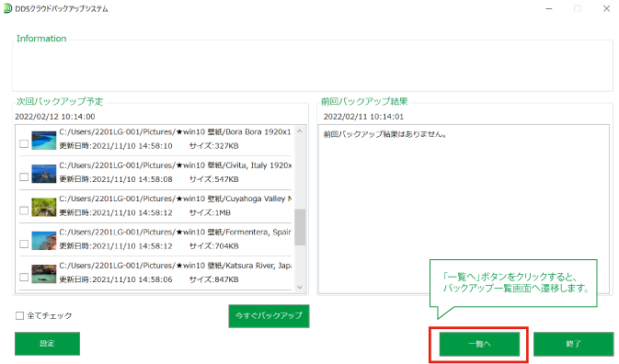The height and width of the screenshot is (364, 619).
Task: Go to the backup list via 一覧へ
Action: point(479,344)
